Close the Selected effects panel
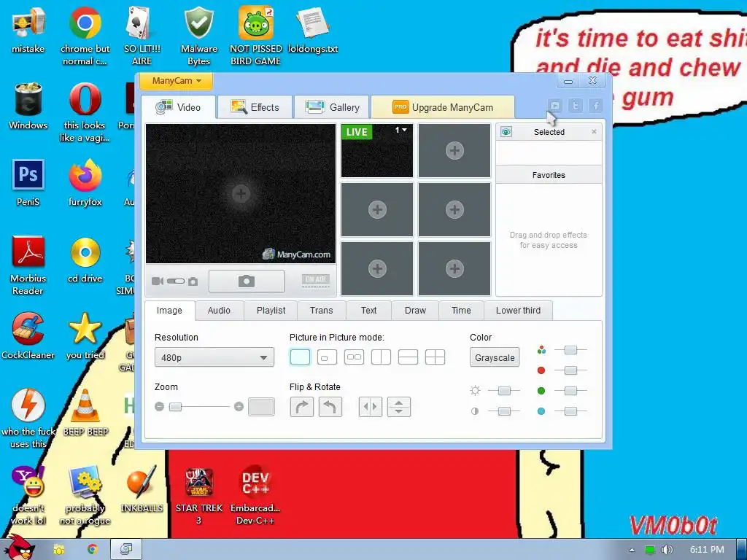Viewport: 747px width, 560px height. (594, 131)
